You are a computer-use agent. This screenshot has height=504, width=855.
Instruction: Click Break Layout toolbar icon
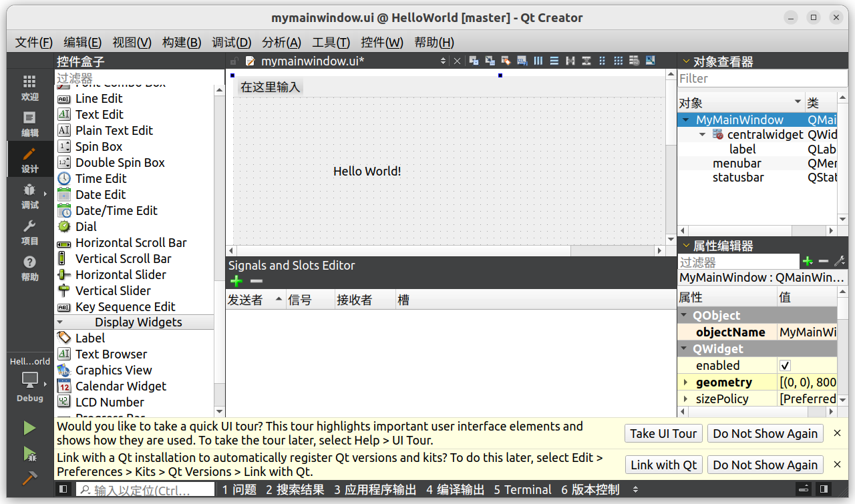[634, 61]
